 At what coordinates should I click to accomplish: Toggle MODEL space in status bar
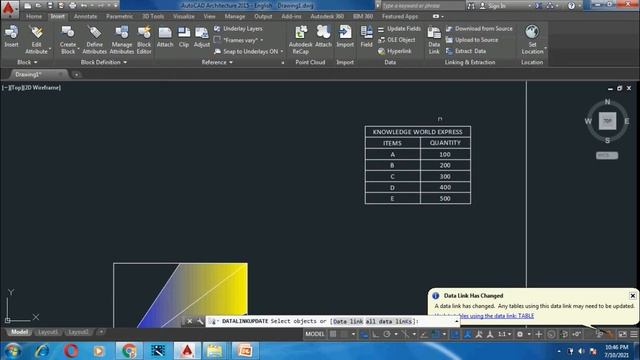(x=315, y=334)
